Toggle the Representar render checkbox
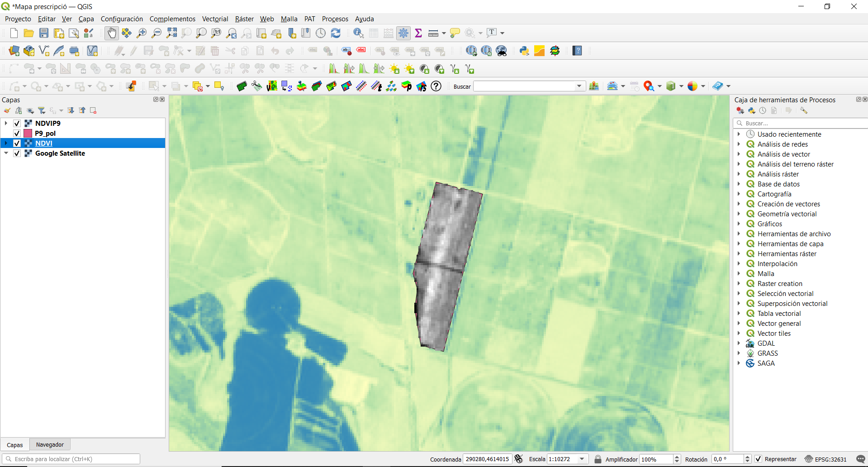The image size is (868, 467). 759,459
